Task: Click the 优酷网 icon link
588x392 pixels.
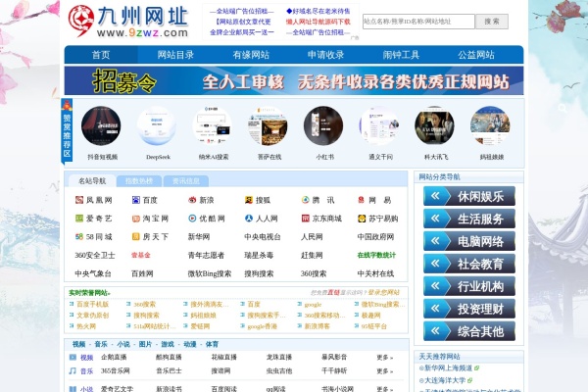Action: (192, 219)
